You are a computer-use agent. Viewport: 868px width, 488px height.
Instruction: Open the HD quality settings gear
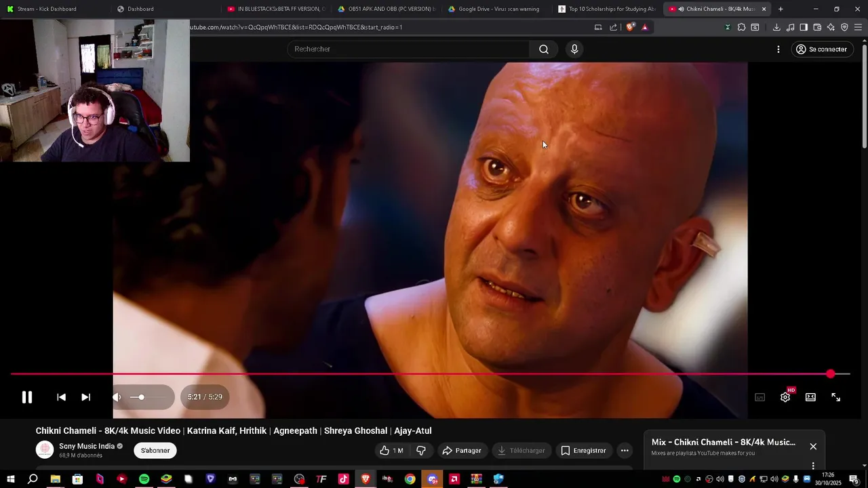click(785, 397)
